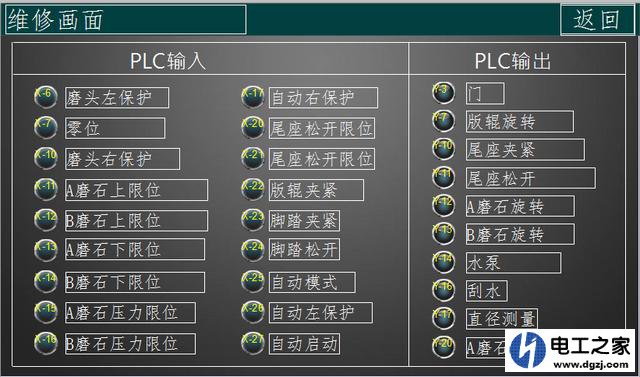Click the 零位 label box
This screenshot has width=640, height=377.
pyautogui.click(x=115, y=128)
